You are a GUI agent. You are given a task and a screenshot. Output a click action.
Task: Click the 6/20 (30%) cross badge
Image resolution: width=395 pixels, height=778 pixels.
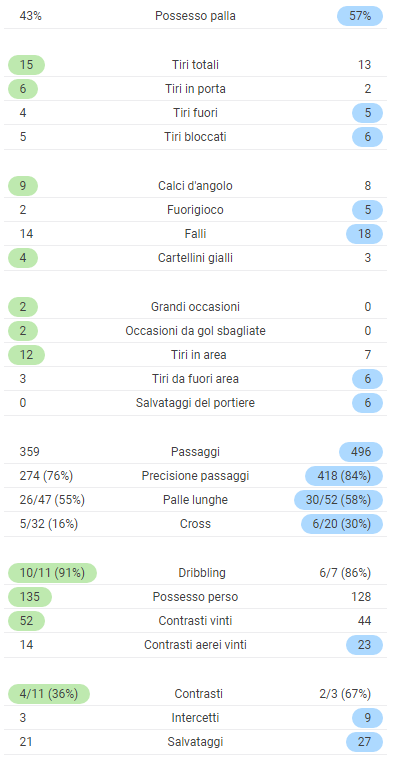point(342,524)
